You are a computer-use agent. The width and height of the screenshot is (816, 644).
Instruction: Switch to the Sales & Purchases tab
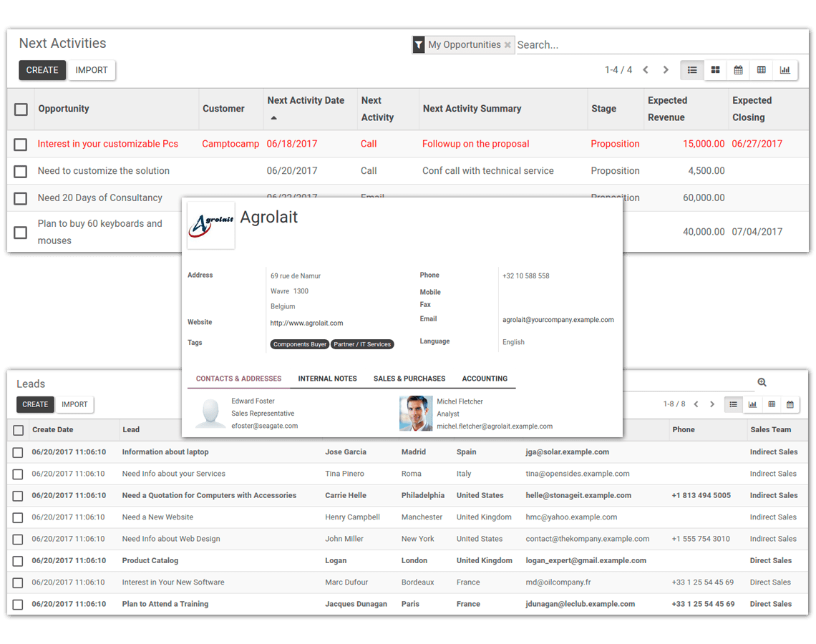(x=409, y=379)
